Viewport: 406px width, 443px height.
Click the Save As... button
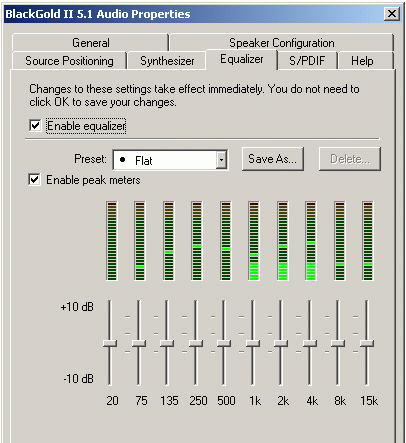[x=273, y=159]
